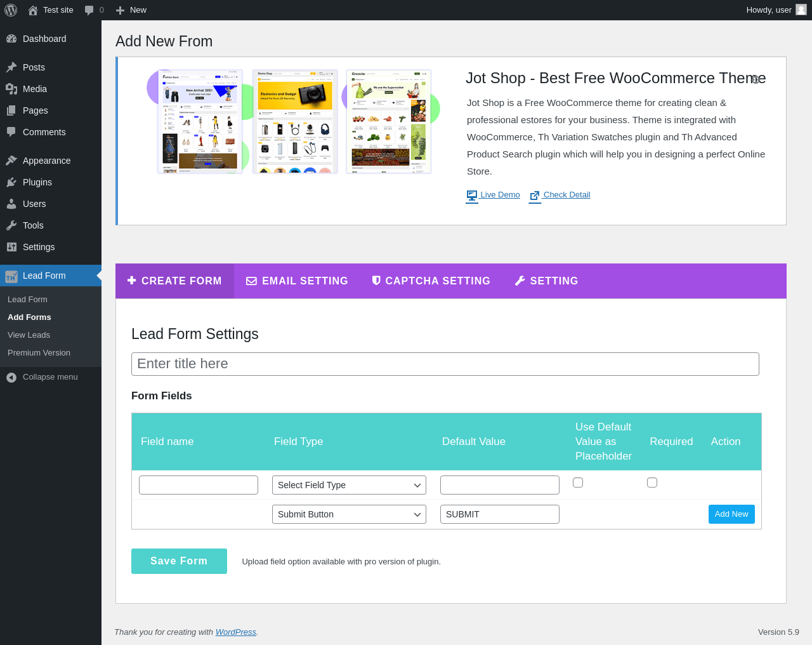Click the Groceries theme thumbnail
812x645 pixels.
pyautogui.click(x=389, y=121)
